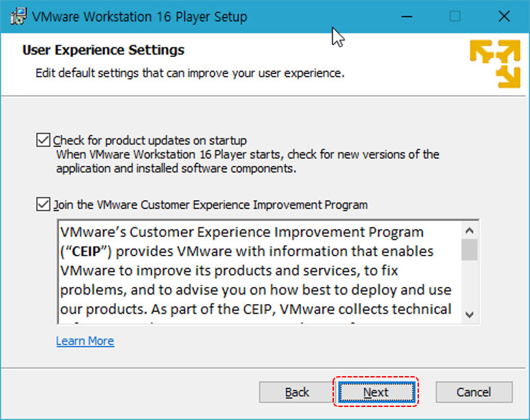Click 'Edit default settings that can improve' subtitle
530x420 pixels.
click(x=190, y=73)
